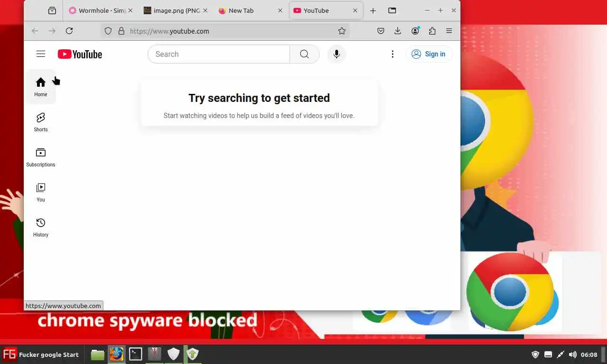Viewport: 607px width, 364px height.
Task: Click the white shield taskbar icon
Action: click(x=174, y=354)
